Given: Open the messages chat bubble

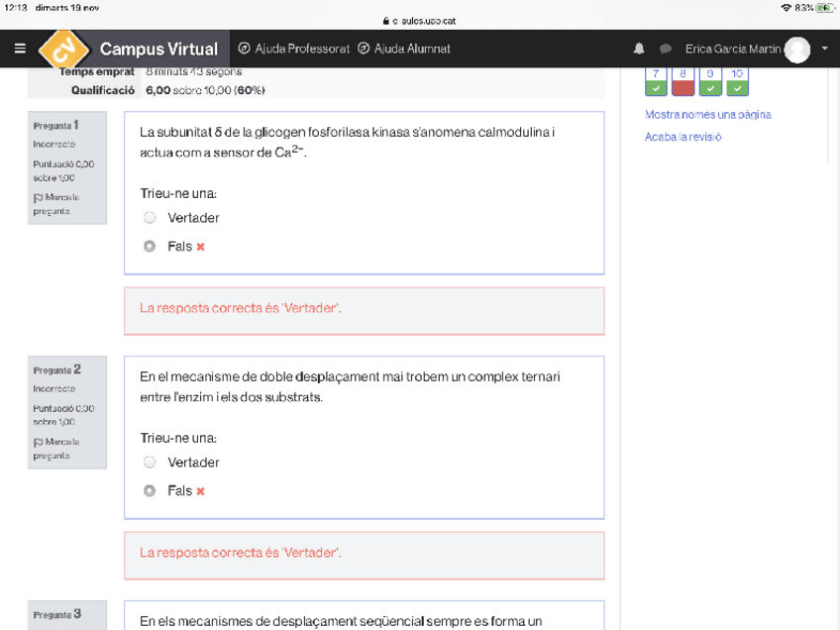Looking at the screenshot, I should [x=666, y=49].
